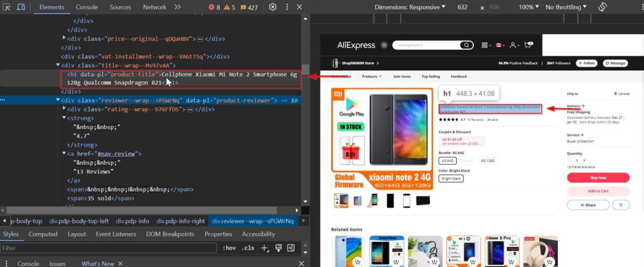The image size is (644, 267).
Task: Toggle the .cls element classes button
Action: point(248,248)
